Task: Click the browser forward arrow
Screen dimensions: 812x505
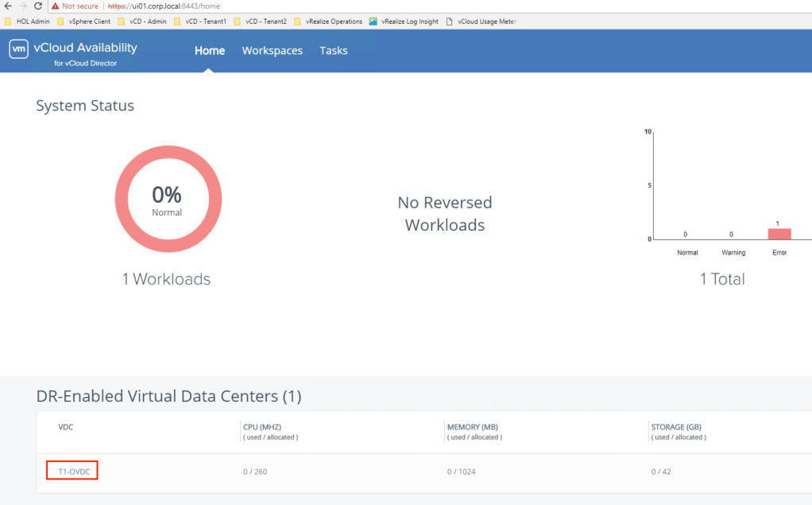Action: pyautogui.click(x=23, y=6)
